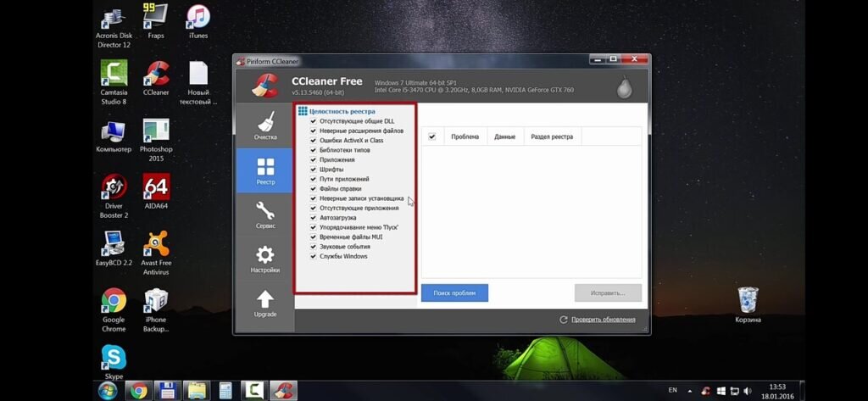Uncheck the Автозагрузка checkbox

tap(314, 218)
